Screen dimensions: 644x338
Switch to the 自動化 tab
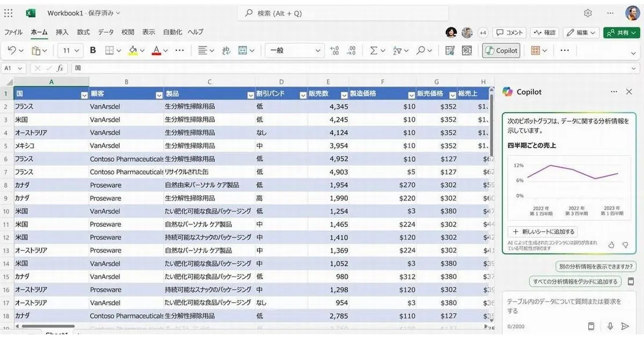click(x=172, y=32)
